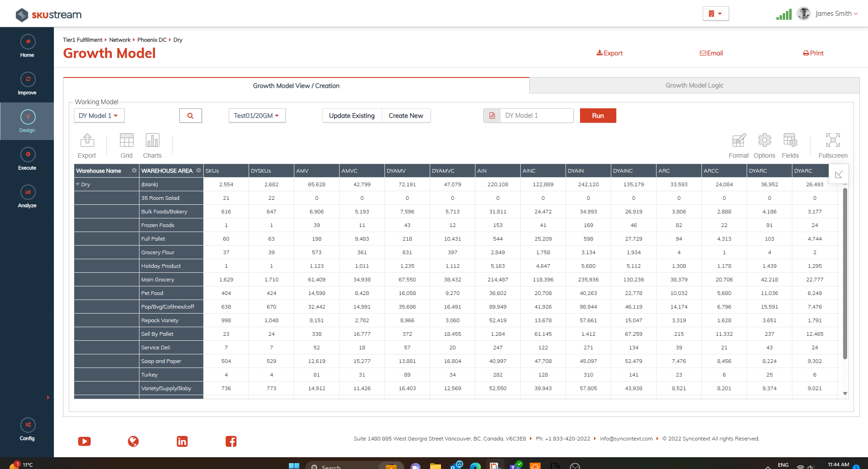868x469 pixels.
Task: Click the info@syncontext.com email link
Action: tap(626, 439)
